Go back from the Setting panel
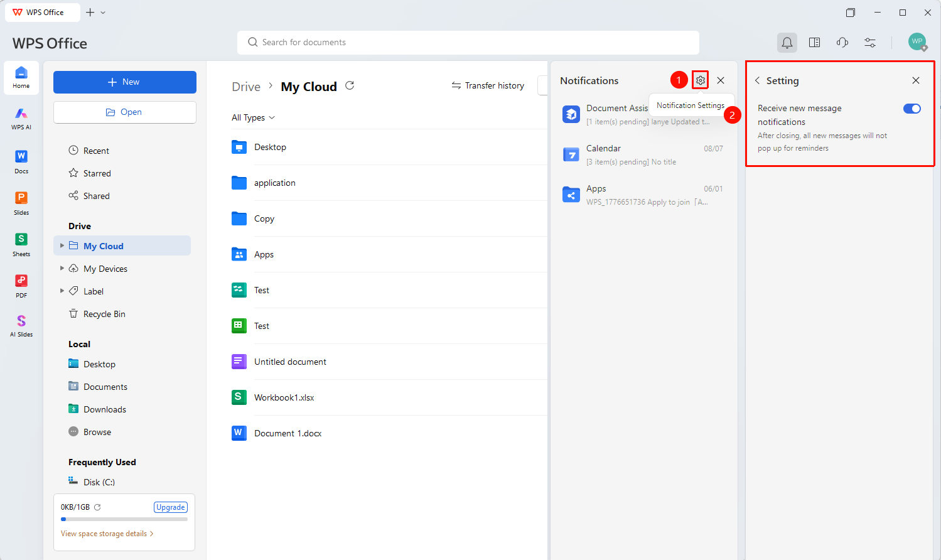Viewport: 941px width, 560px height. pyautogui.click(x=757, y=80)
